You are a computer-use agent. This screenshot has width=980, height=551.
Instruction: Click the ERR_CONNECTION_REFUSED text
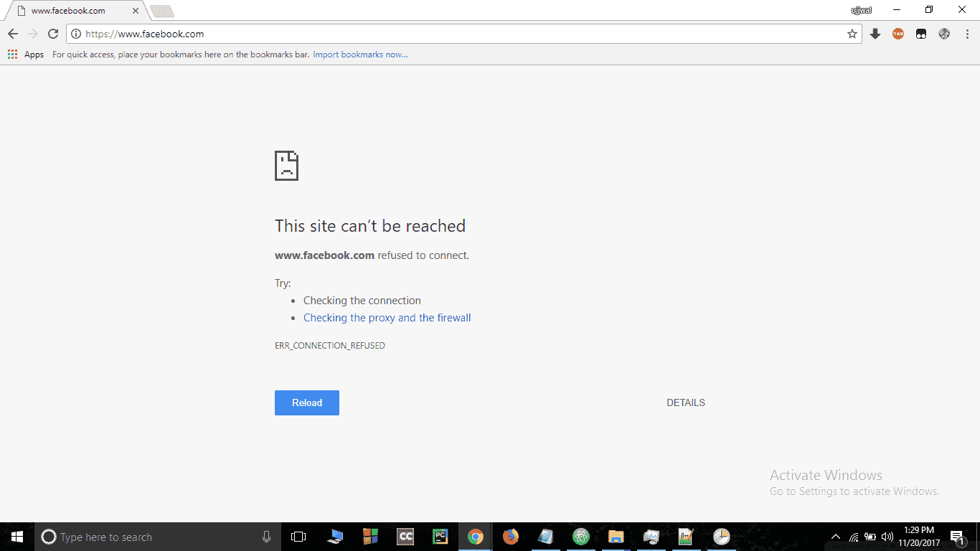(330, 346)
